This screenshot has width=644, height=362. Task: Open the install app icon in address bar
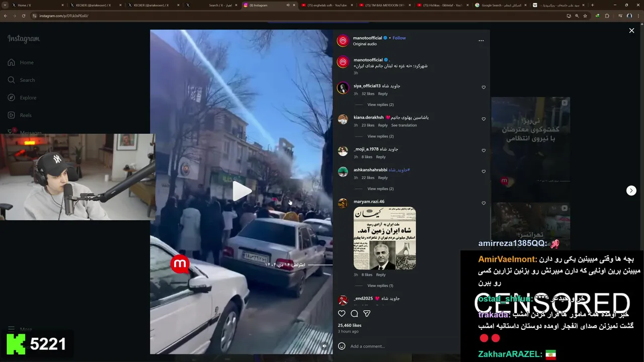[x=569, y=16]
